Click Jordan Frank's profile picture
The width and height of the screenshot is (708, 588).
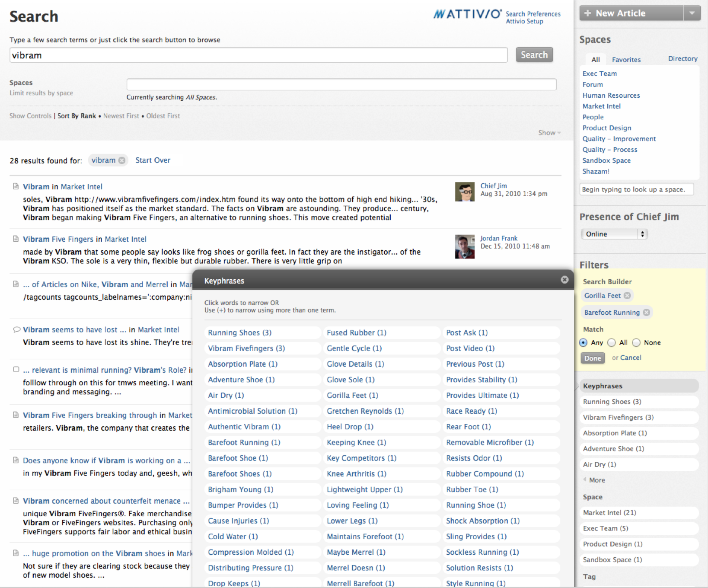[465, 246]
